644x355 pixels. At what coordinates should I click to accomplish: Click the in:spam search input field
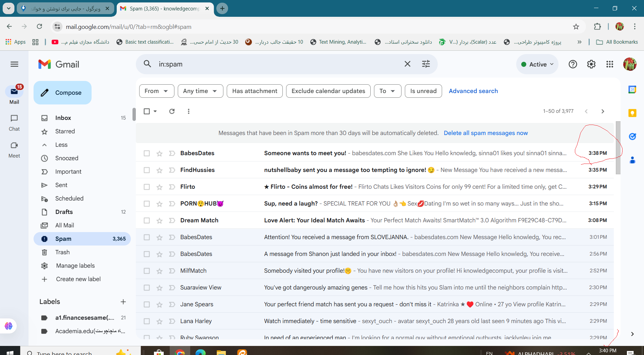click(x=275, y=64)
